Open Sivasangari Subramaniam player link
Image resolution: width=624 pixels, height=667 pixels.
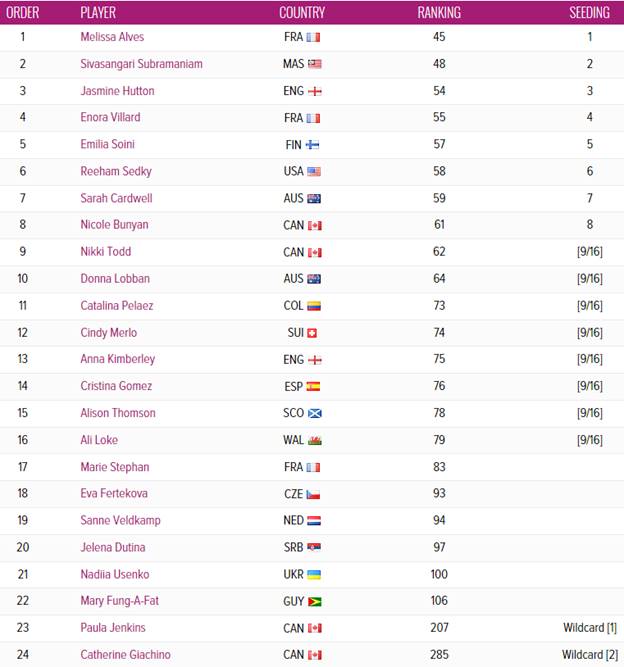coord(141,64)
